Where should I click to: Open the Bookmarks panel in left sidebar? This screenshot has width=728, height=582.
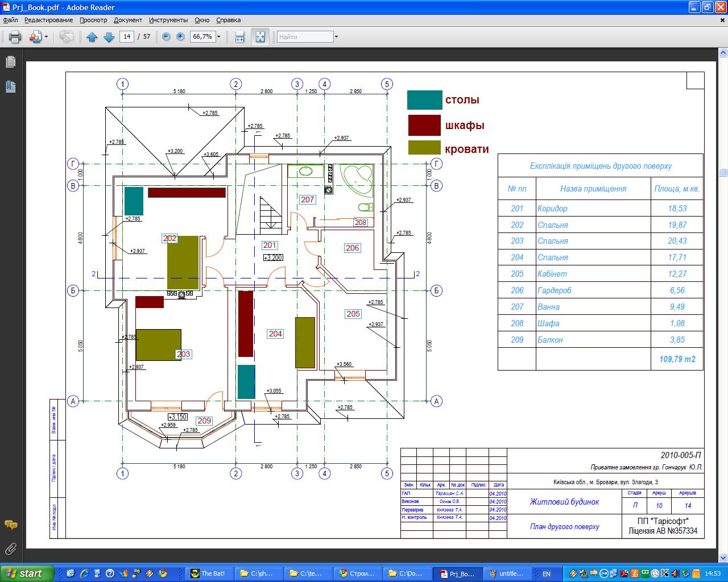[11, 86]
